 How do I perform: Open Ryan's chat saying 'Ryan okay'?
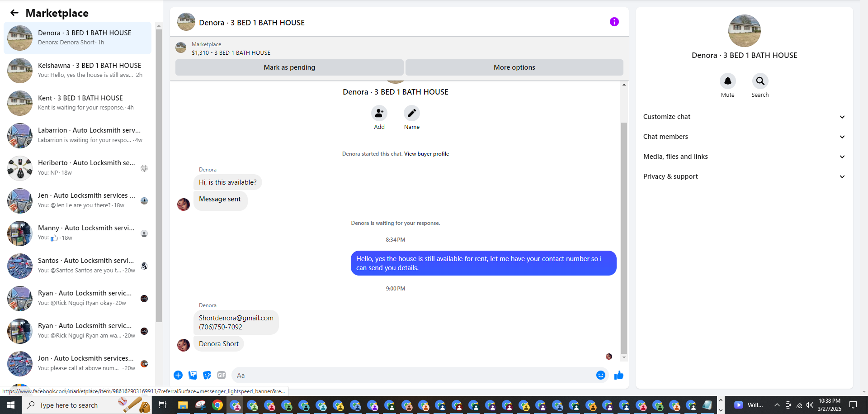78,299
